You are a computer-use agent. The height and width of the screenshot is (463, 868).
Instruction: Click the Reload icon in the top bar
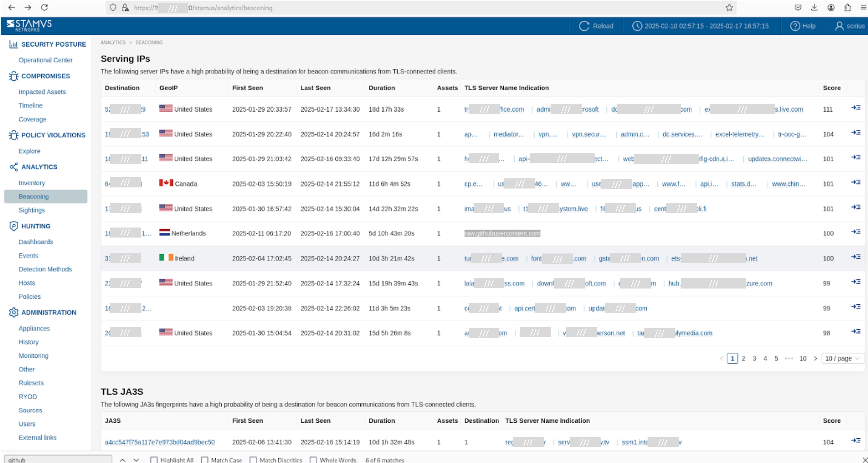[584, 26]
